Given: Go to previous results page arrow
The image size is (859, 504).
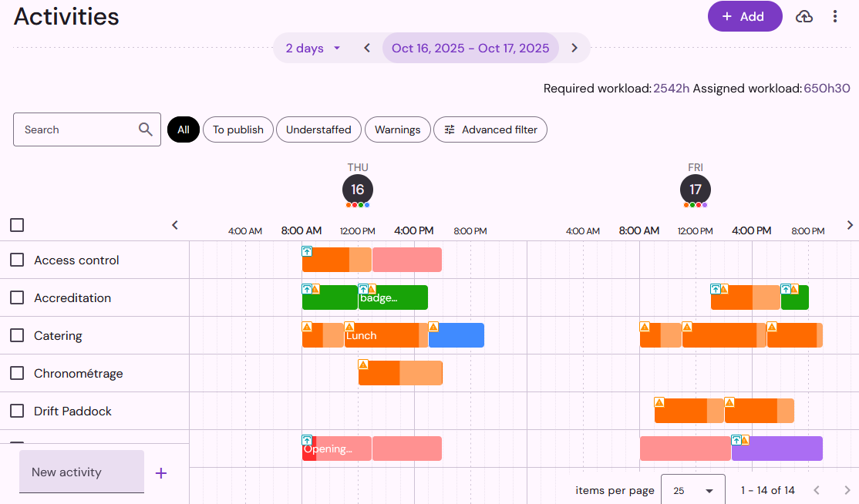Looking at the screenshot, I should 817,490.
